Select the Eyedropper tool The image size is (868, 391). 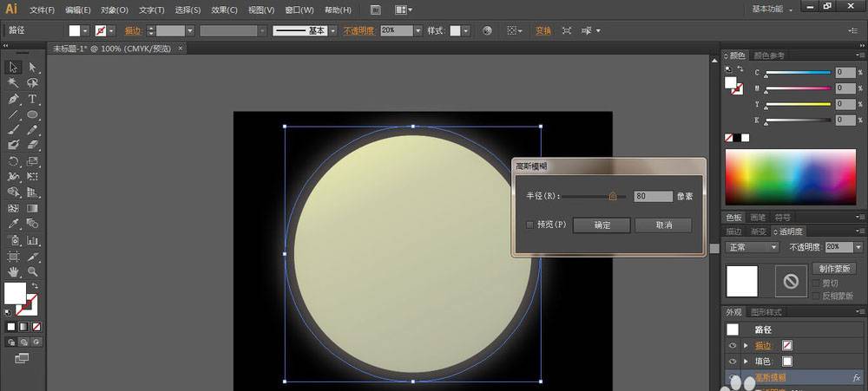(14, 224)
